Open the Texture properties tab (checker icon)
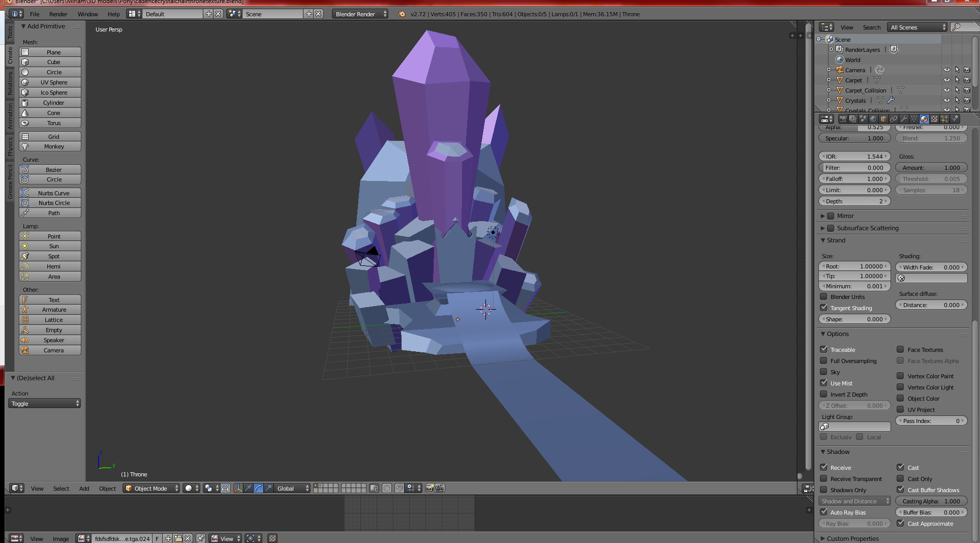Screen dimensions: 980x543 934,119
